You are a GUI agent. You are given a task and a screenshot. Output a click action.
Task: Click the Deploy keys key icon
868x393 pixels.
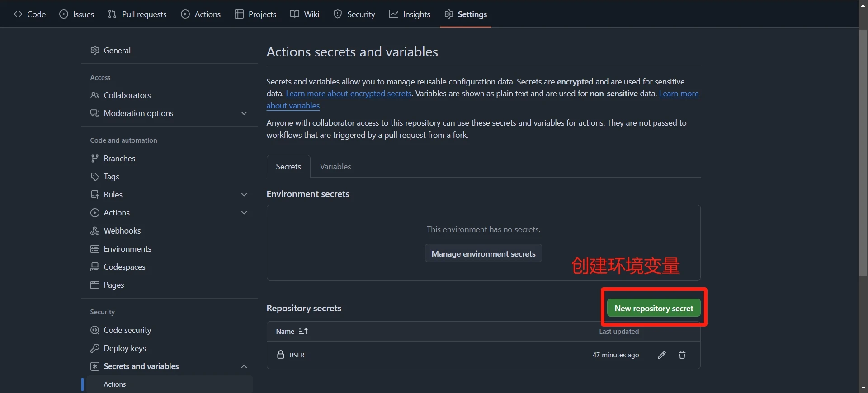point(94,348)
